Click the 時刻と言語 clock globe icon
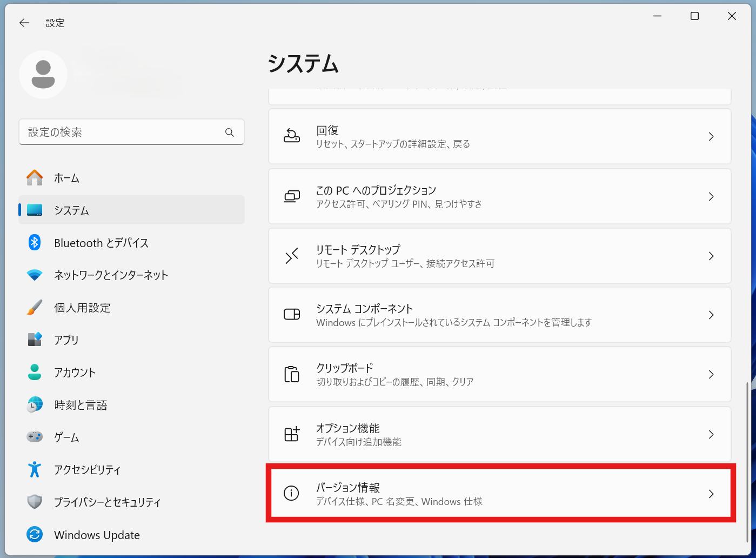The height and width of the screenshot is (558, 756). 35,404
